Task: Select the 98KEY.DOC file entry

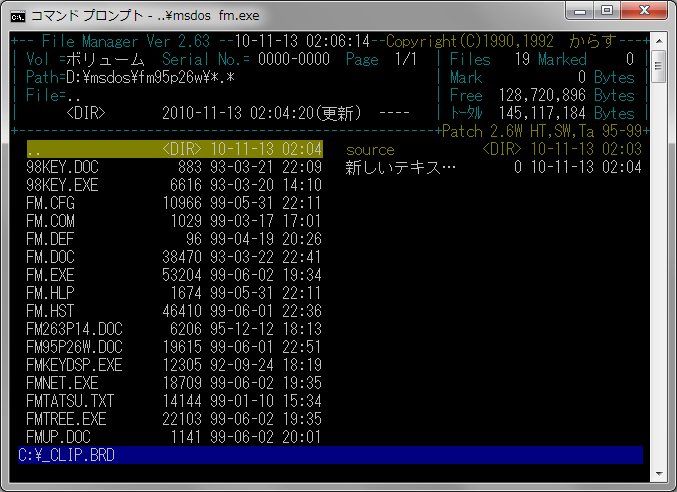Action: pos(174,167)
